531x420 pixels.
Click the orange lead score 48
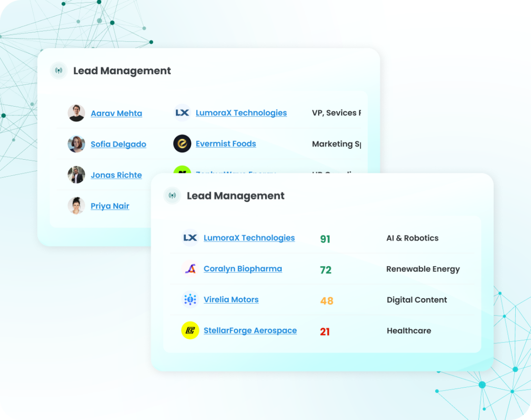pos(326,301)
